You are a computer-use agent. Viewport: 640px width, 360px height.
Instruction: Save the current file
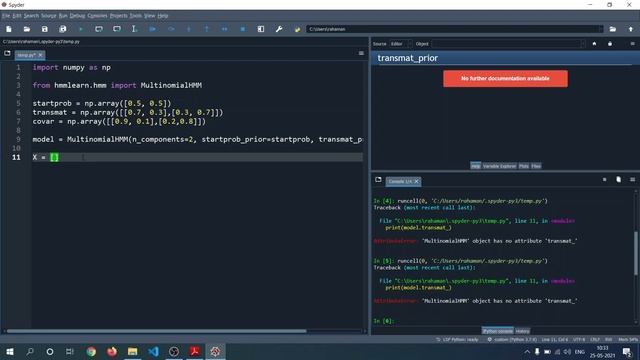44,29
